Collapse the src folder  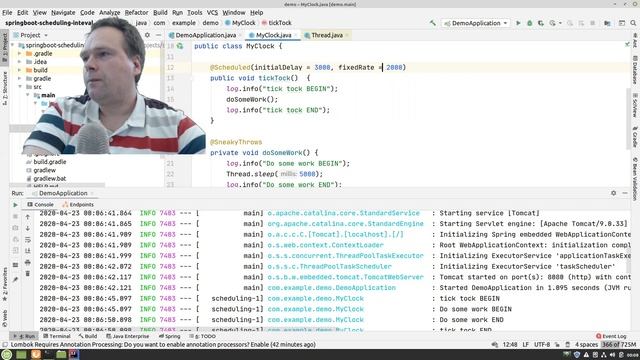(x=20, y=87)
